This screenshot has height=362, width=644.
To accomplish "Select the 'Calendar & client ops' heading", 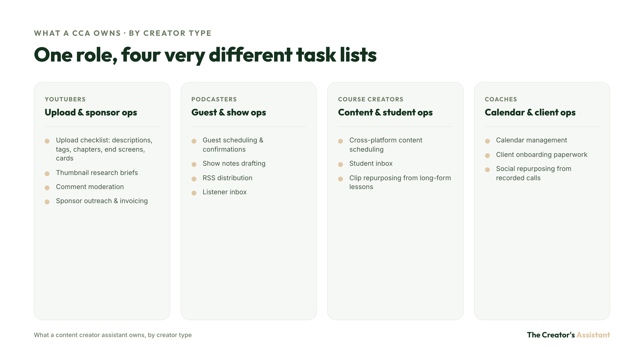I will point(530,112).
